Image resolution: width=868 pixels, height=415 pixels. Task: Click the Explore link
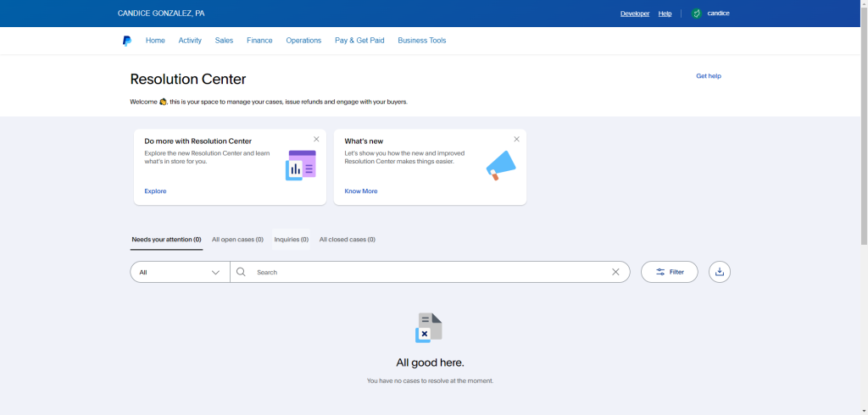(x=155, y=191)
